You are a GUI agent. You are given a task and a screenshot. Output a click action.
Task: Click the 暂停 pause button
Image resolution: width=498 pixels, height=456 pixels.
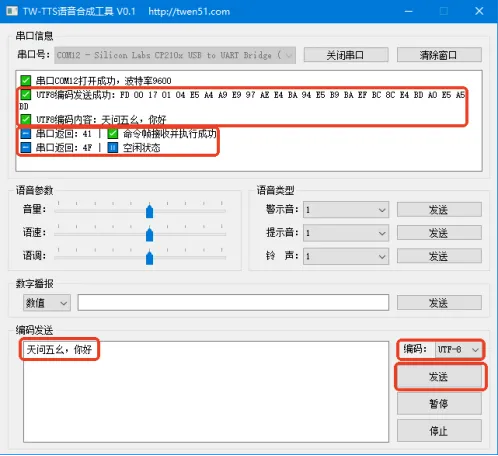point(439,404)
